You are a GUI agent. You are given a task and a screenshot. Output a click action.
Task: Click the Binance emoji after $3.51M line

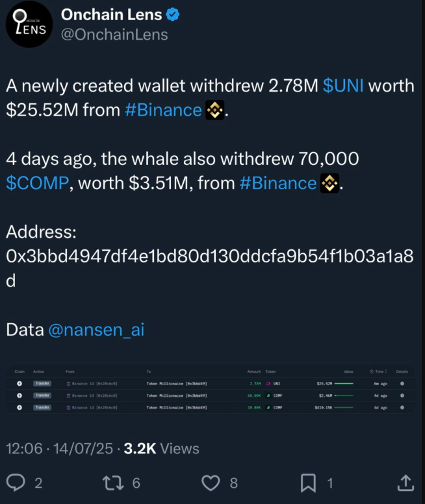pos(329,183)
